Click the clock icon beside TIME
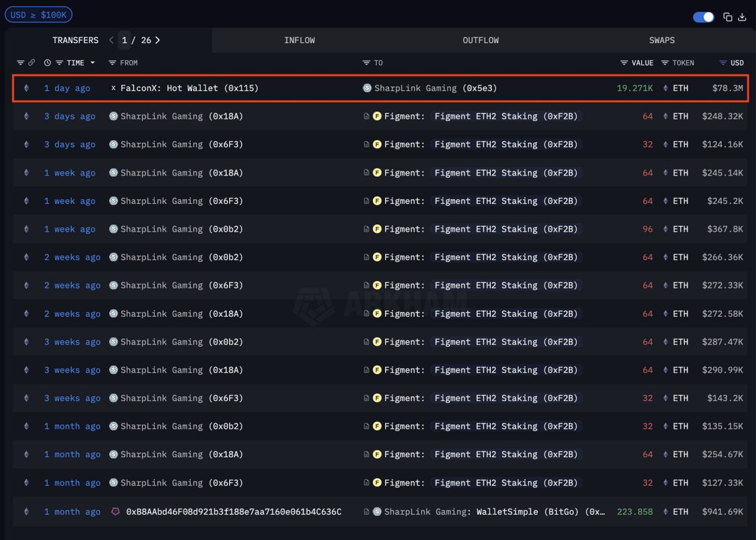The height and width of the screenshot is (540, 756). pyautogui.click(x=47, y=63)
